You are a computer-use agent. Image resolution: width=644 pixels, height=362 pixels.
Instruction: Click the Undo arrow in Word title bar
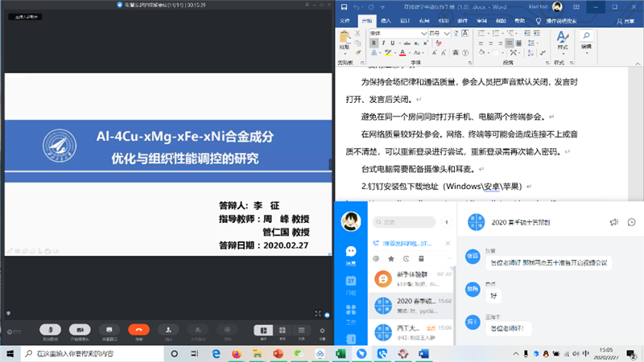(x=357, y=7)
